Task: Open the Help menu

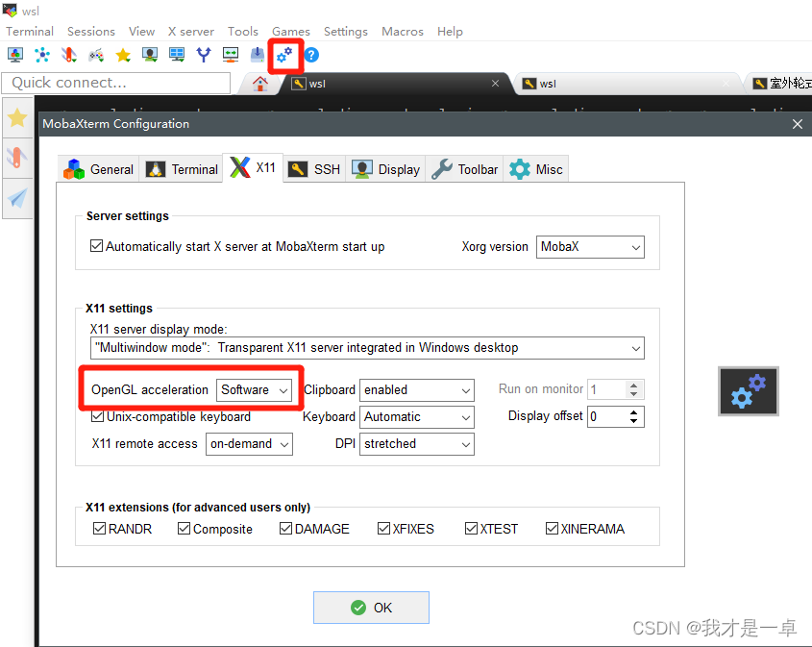Action: click(450, 32)
